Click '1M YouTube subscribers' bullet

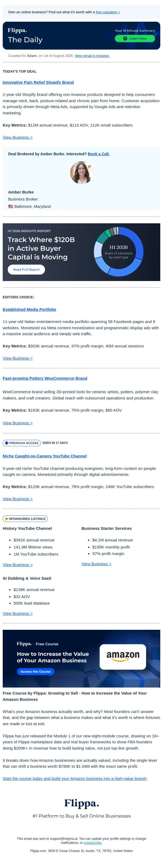(x=36, y=554)
